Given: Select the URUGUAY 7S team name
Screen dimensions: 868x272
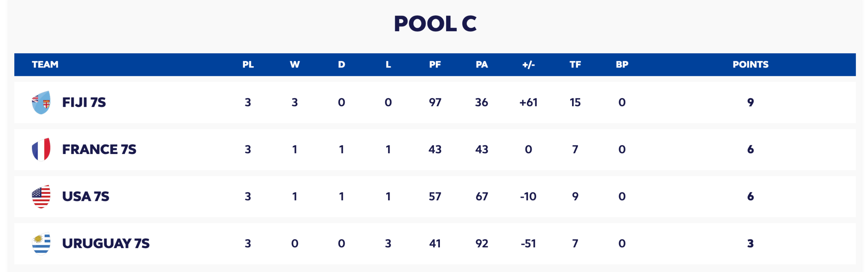Looking at the screenshot, I should point(106,244).
